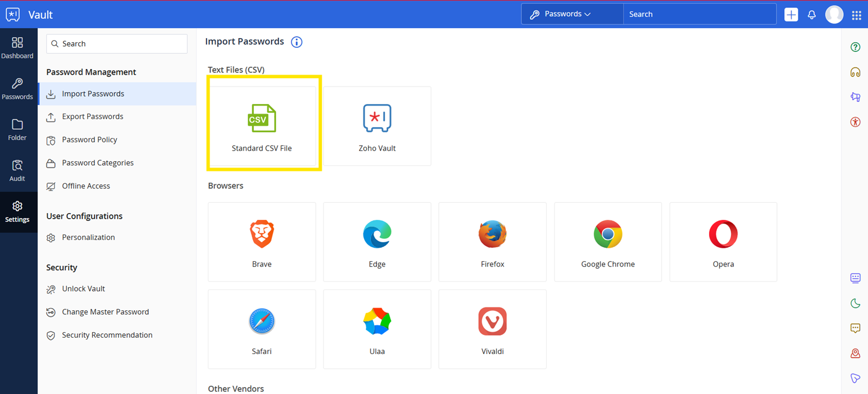The width and height of the screenshot is (868, 394).
Task: Click the keyboard shortcuts icon
Action: click(x=855, y=278)
